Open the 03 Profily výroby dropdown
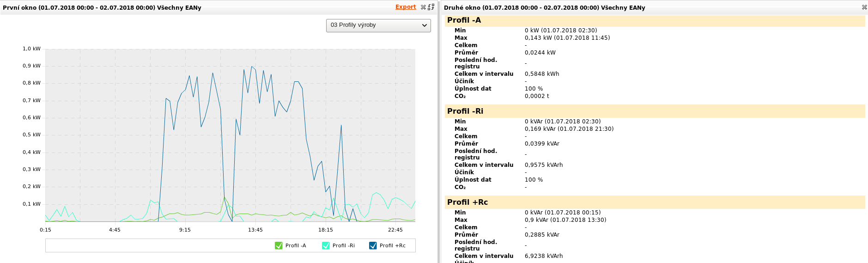This screenshot has width=868, height=263. 378,25
